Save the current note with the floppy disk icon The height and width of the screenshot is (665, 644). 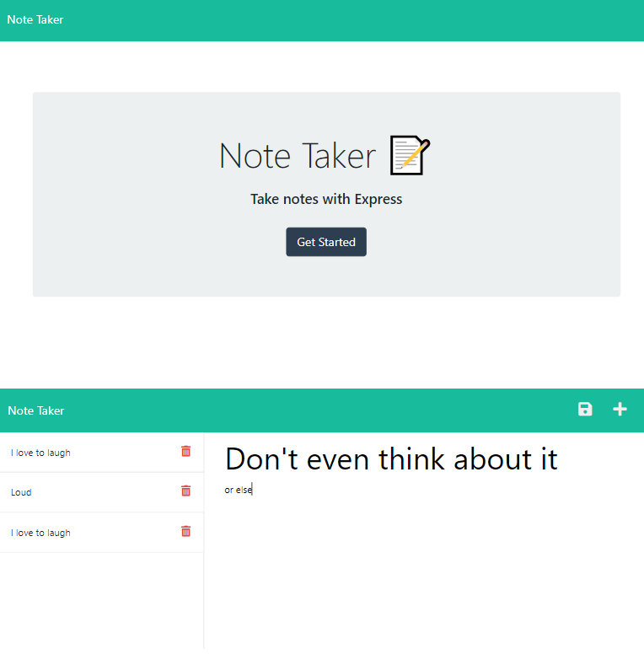point(585,410)
